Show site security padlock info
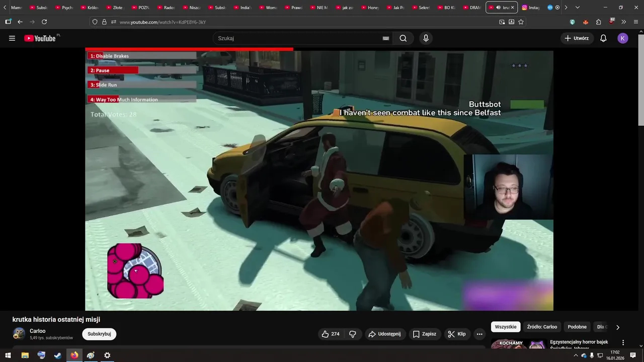The width and height of the screenshot is (644, 362). tap(104, 22)
